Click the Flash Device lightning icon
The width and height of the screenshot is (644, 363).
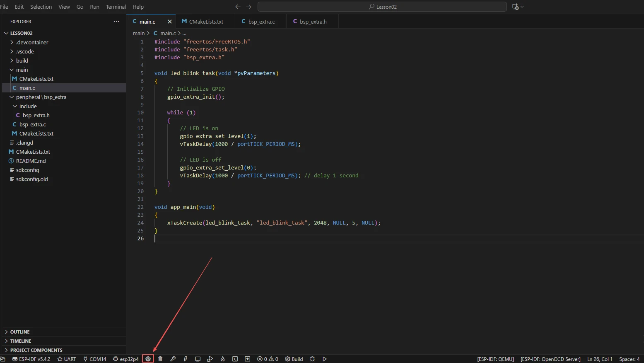186,359
